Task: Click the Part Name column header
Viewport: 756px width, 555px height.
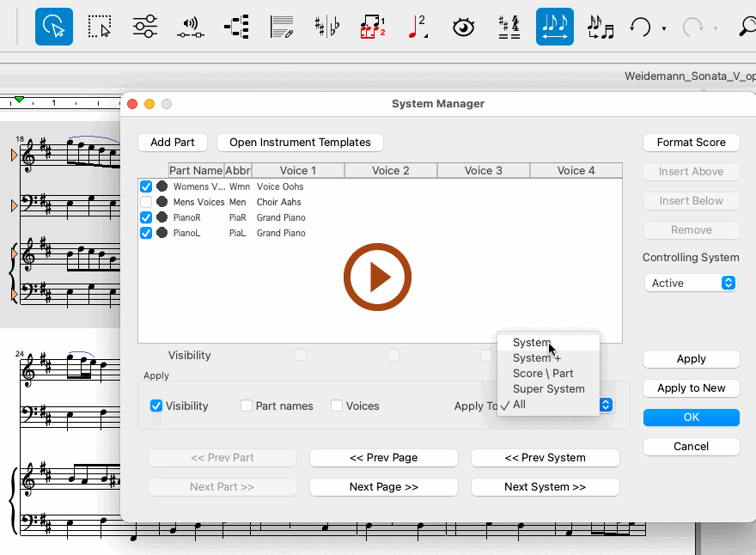Action: (196, 170)
